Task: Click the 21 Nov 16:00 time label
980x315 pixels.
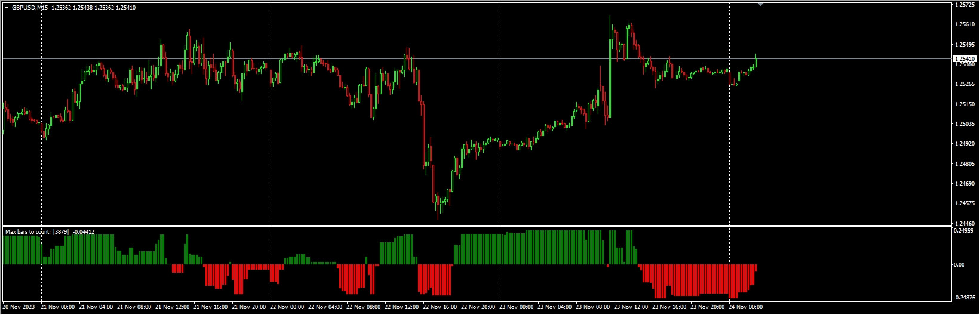Action: pyautogui.click(x=211, y=308)
